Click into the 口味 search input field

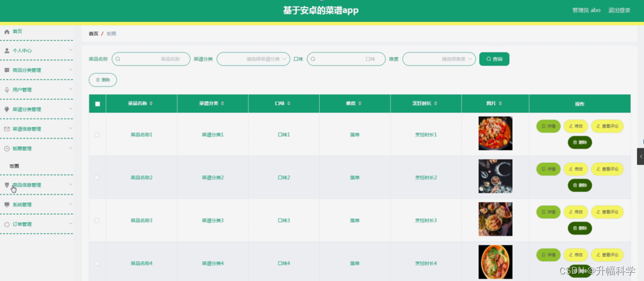(x=346, y=59)
